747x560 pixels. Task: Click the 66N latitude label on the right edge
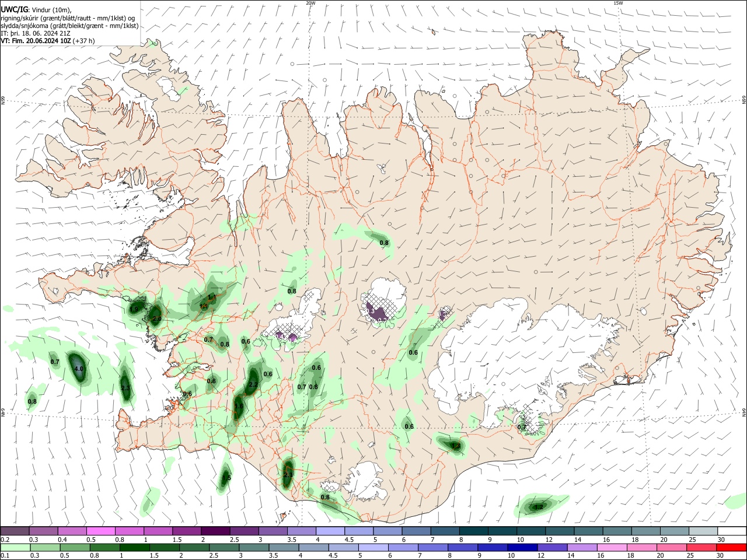(744, 101)
